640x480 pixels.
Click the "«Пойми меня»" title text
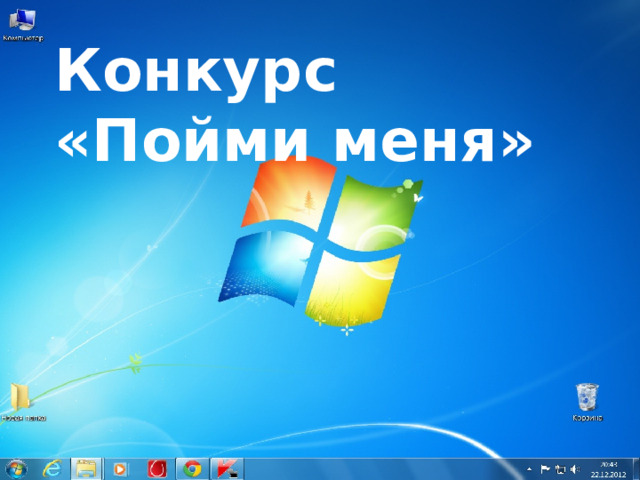(x=295, y=140)
